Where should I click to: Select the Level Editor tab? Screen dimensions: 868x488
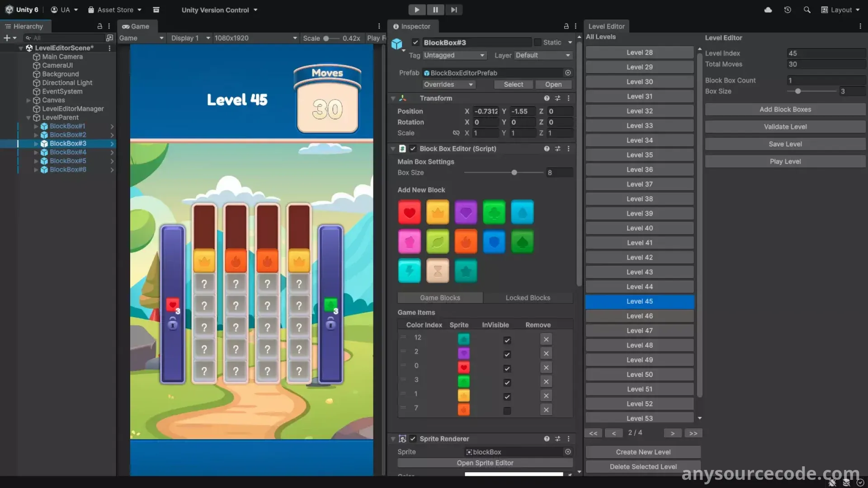pyautogui.click(x=606, y=26)
